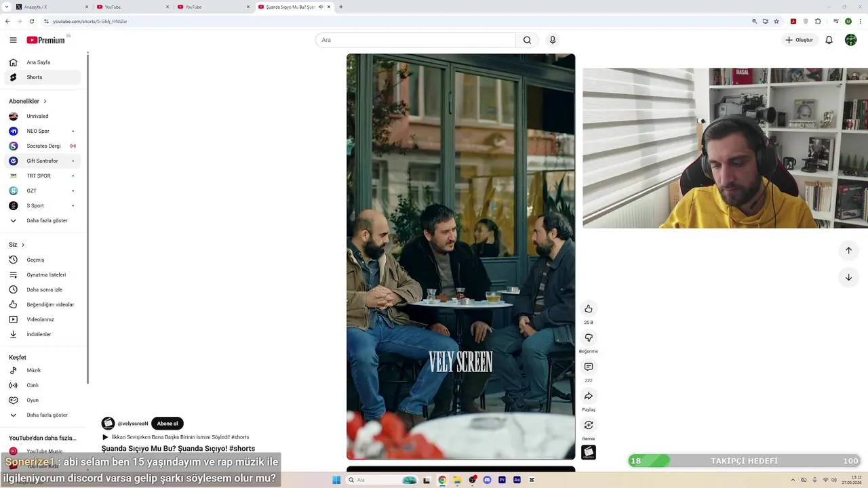Open Chrome zoom magnifier icon
The image size is (868, 488).
click(754, 21)
